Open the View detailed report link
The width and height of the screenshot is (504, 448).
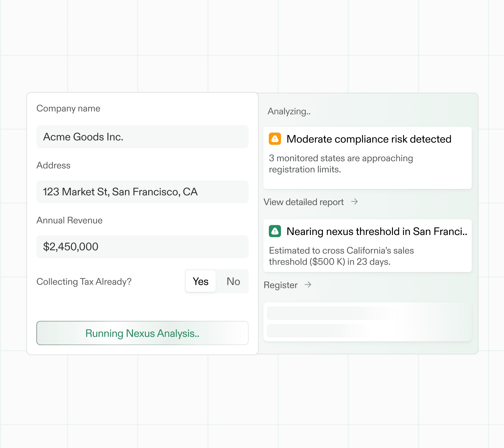tap(303, 202)
